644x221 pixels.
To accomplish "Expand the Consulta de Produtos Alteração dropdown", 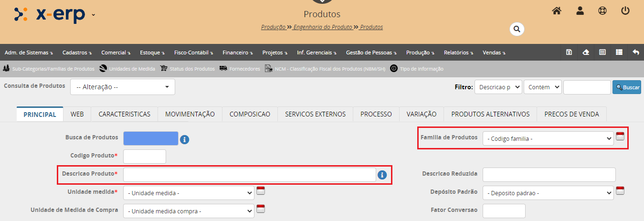I will tap(123, 87).
